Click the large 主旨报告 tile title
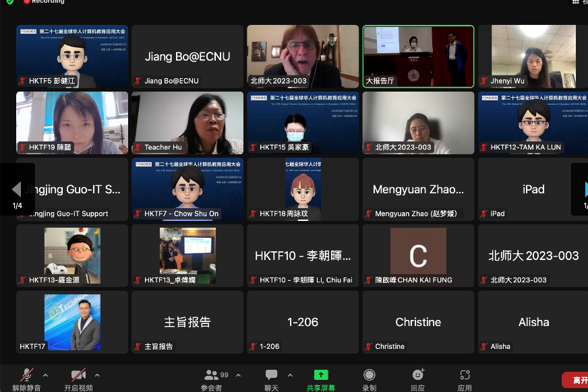The height and width of the screenshot is (392, 588). coord(187,322)
